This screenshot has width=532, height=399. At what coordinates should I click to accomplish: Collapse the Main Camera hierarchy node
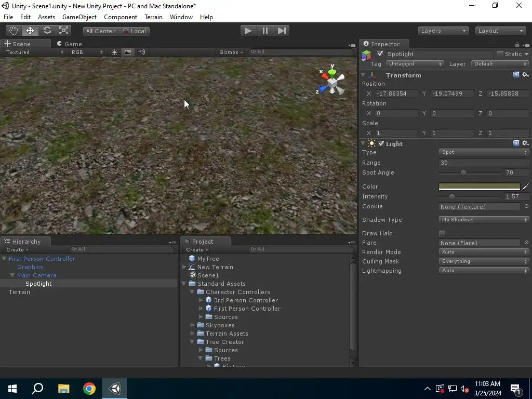click(x=12, y=275)
